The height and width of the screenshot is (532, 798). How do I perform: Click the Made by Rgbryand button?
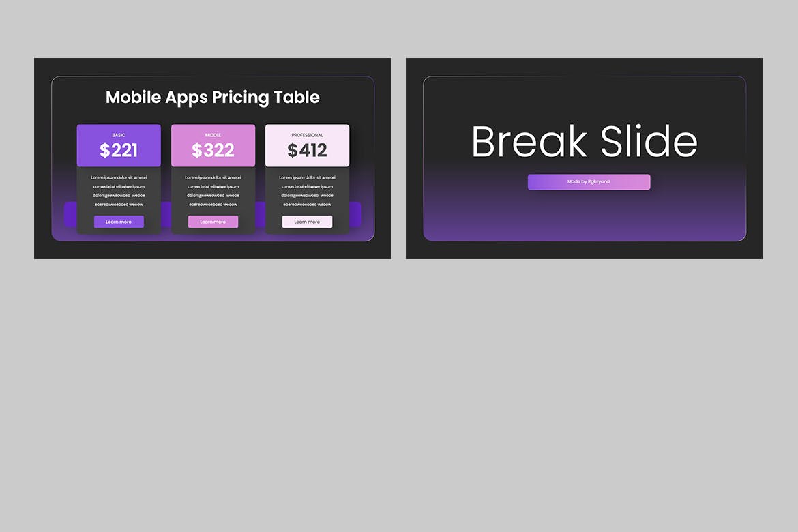click(x=589, y=182)
